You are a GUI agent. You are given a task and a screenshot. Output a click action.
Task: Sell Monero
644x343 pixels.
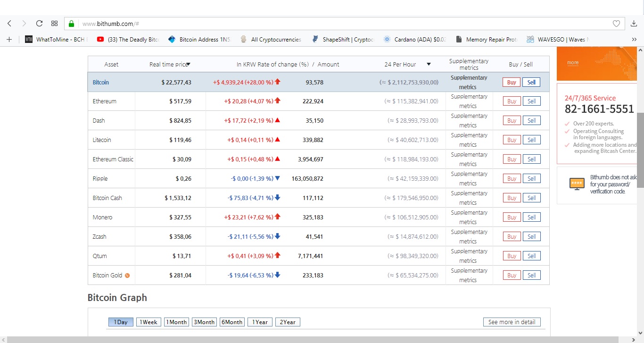(531, 217)
